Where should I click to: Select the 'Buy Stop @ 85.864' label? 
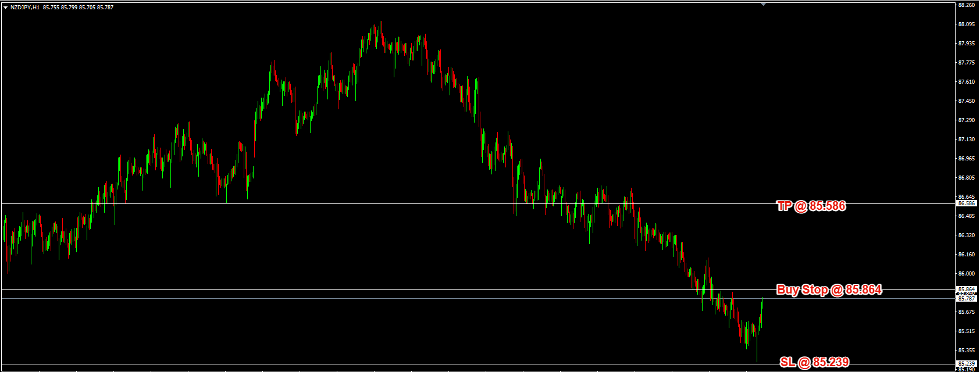point(829,289)
